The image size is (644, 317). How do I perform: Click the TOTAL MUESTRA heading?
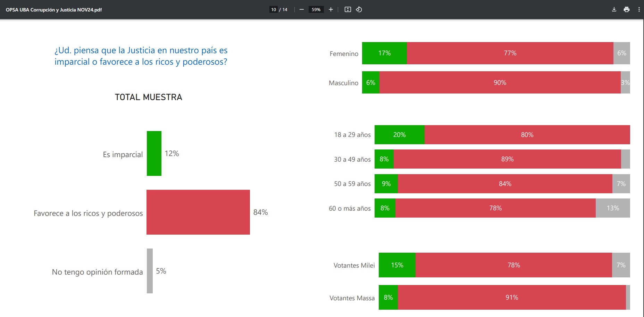(x=148, y=97)
